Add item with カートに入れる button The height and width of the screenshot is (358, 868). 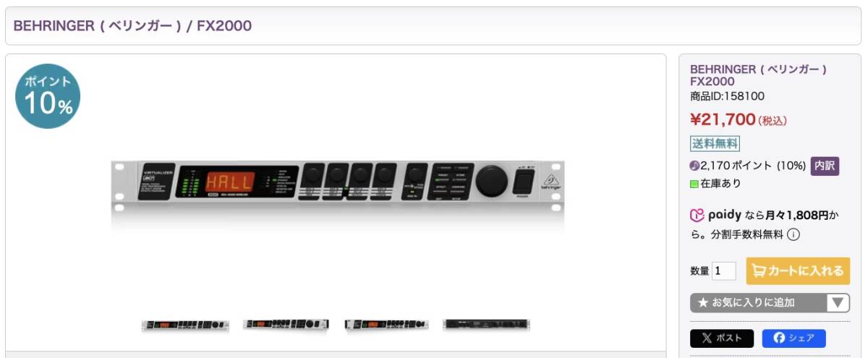coord(798,271)
